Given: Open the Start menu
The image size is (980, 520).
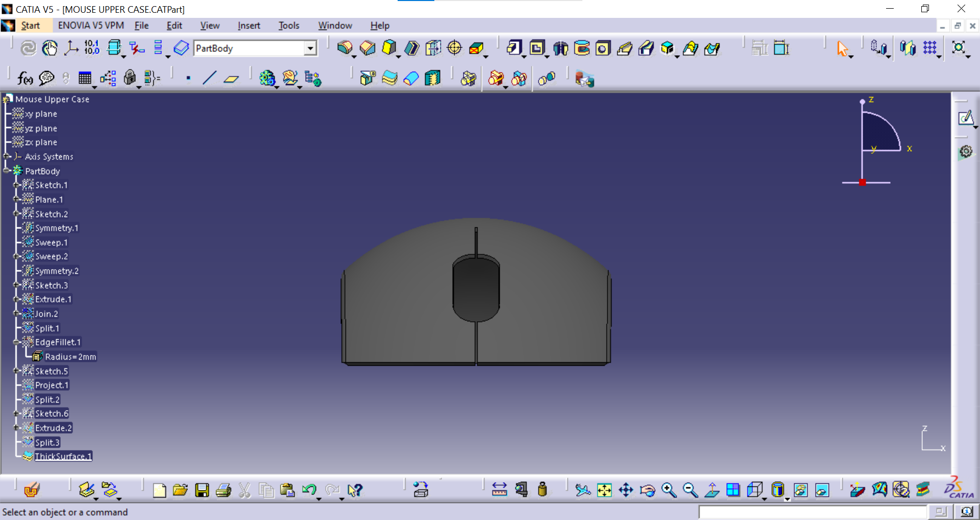Looking at the screenshot, I should 30,25.
